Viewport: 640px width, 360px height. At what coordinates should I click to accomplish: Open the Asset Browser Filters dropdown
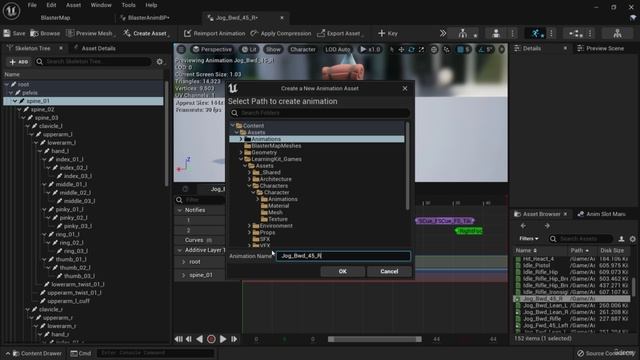click(529, 239)
